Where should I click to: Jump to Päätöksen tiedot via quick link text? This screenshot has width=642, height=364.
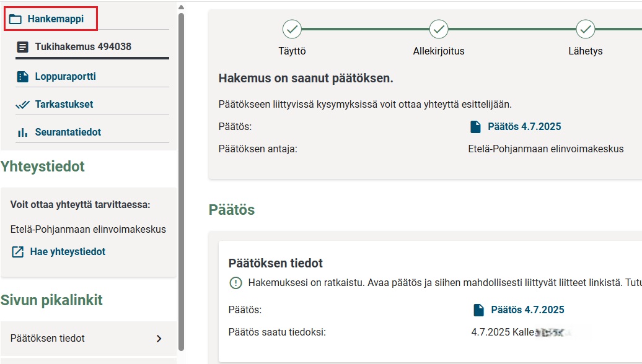[48, 339]
